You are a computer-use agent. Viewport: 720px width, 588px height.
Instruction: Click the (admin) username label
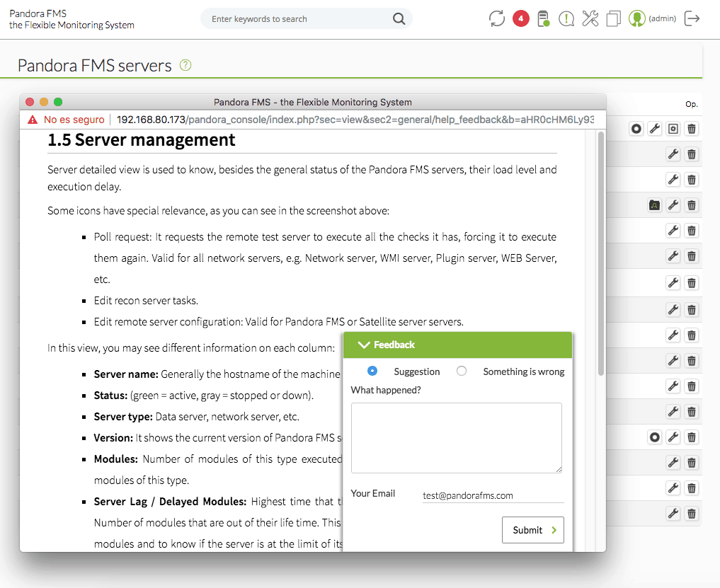(x=662, y=19)
